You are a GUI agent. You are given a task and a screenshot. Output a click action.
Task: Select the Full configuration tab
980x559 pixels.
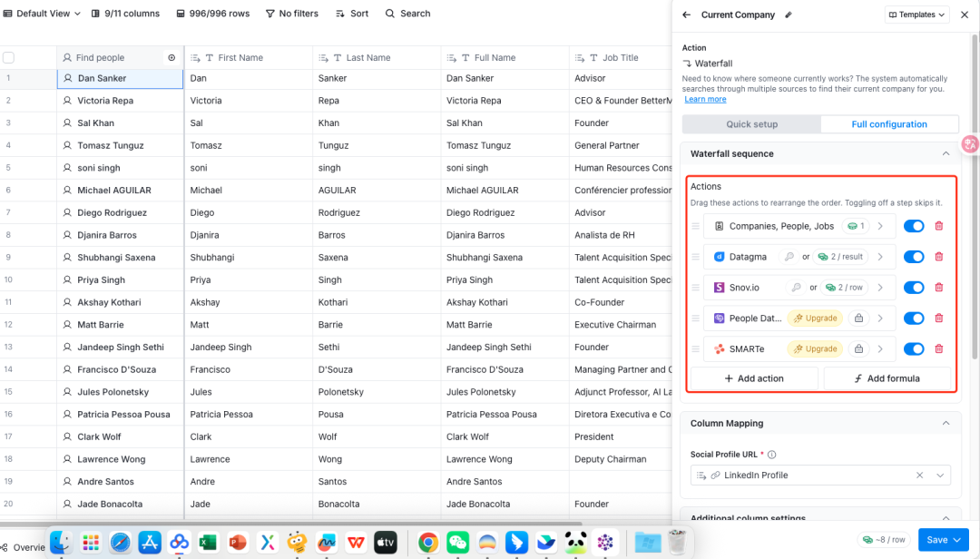[888, 124]
